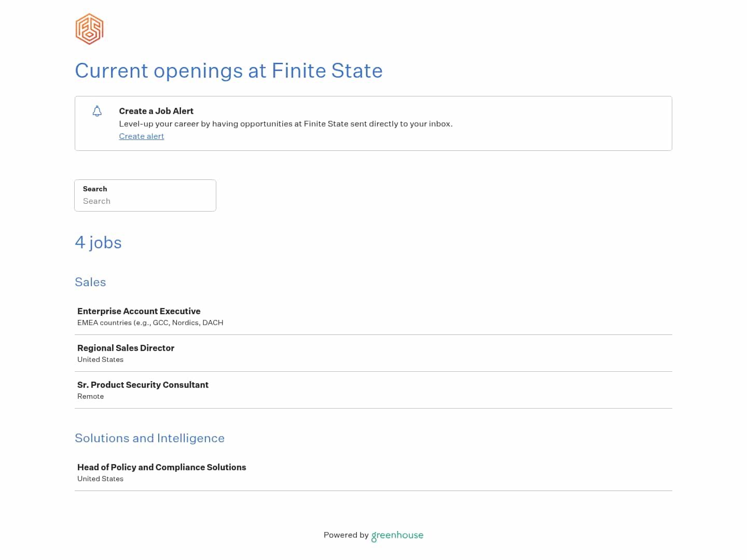Click the bell icon beside Create a Job Alert

click(x=97, y=111)
